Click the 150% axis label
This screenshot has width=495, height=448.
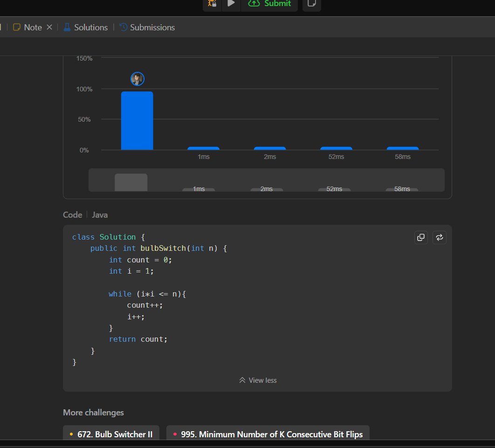pos(84,58)
